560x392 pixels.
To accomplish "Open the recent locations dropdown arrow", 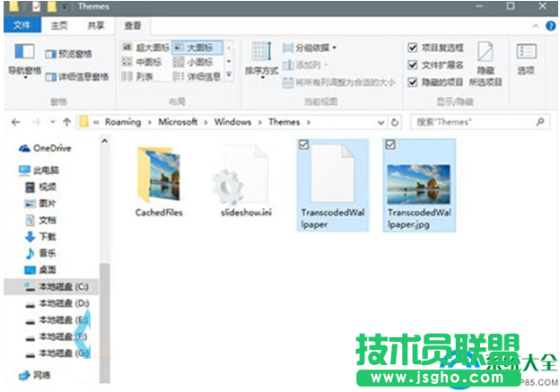I will pyautogui.click(x=52, y=123).
